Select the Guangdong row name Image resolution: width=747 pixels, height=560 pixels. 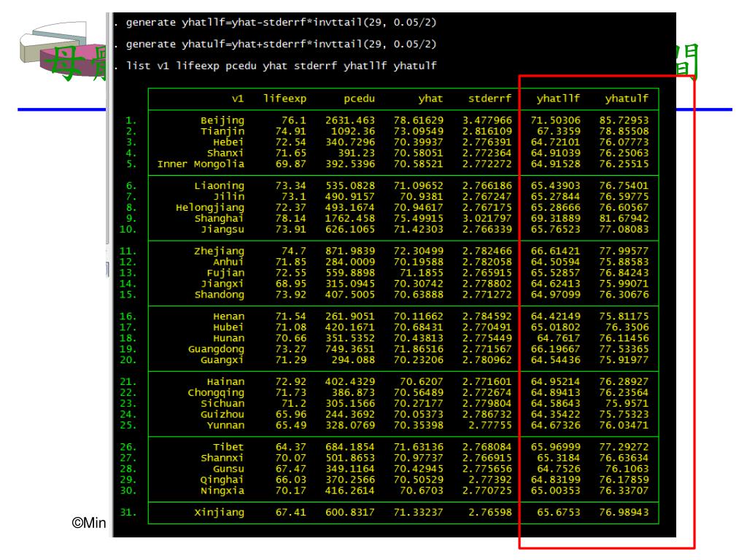coord(216,349)
